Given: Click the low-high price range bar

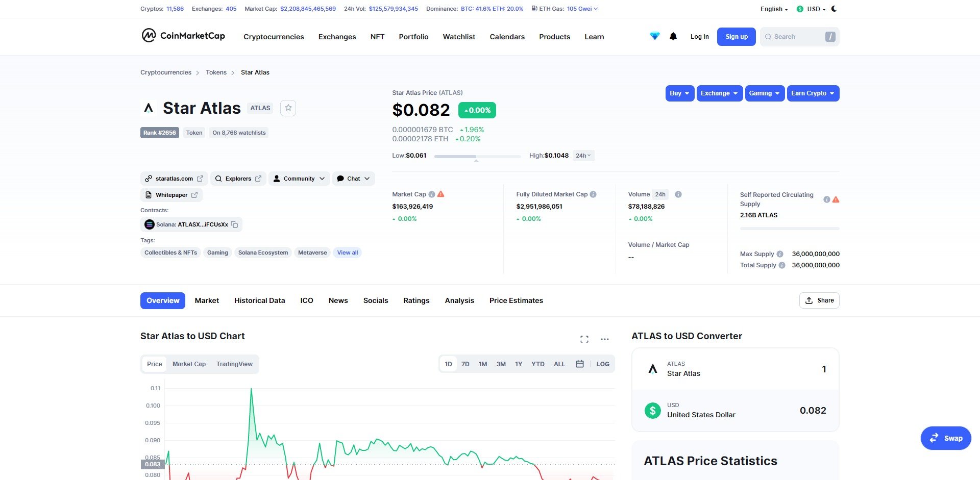Looking at the screenshot, I should 477,156.
